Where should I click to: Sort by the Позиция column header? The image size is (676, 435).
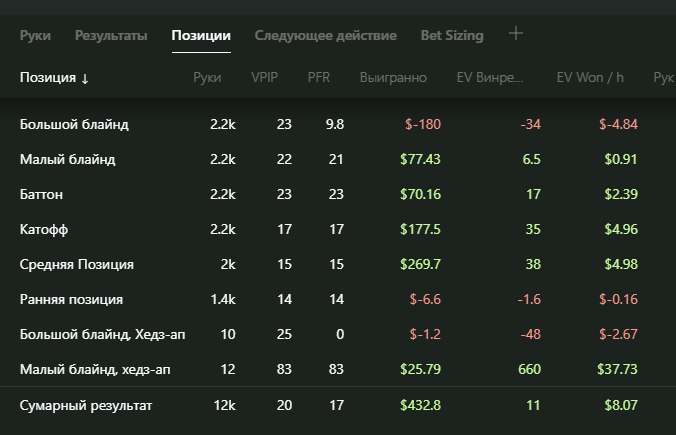pos(54,78)
